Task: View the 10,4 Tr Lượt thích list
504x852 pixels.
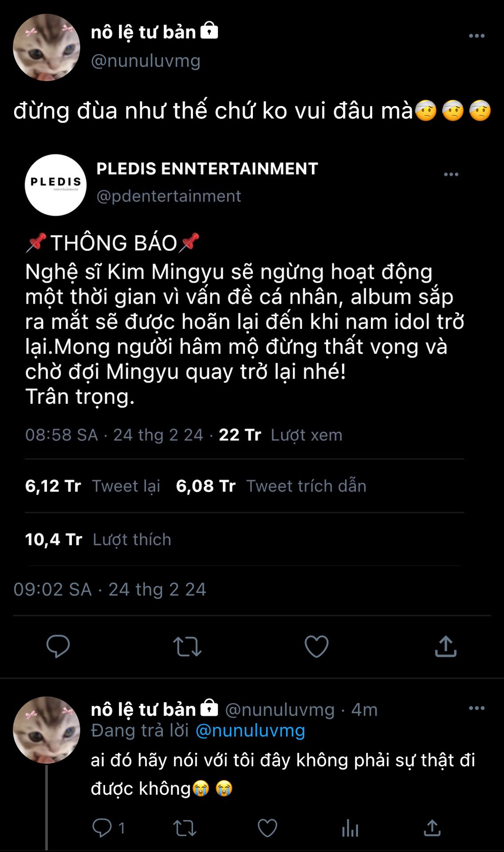Action: point(98,540)
